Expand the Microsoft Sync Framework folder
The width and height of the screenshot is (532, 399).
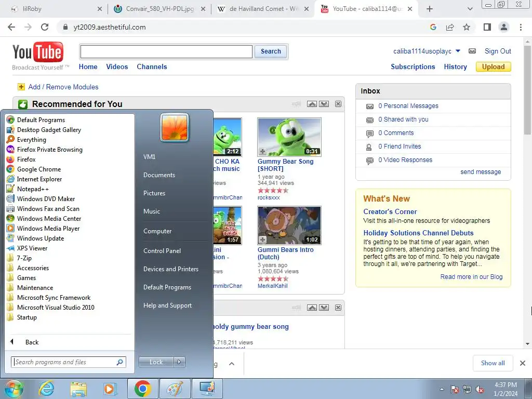[x=48, y=297]
